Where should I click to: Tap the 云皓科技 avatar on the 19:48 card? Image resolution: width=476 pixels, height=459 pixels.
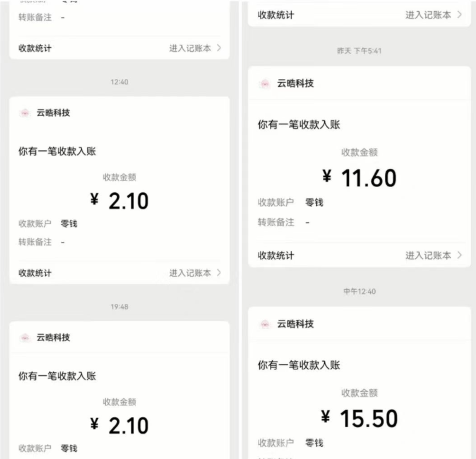pyautogui.click(x=25, y=338)
